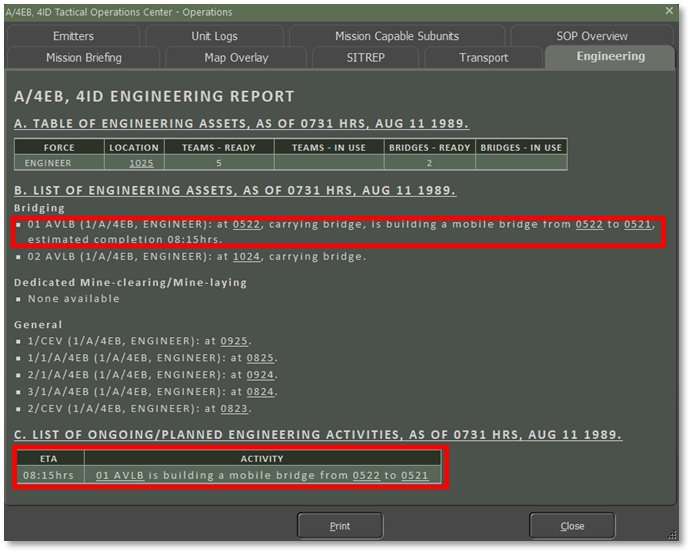Open the 0823 location link for 2/CEV

(234, 409)
